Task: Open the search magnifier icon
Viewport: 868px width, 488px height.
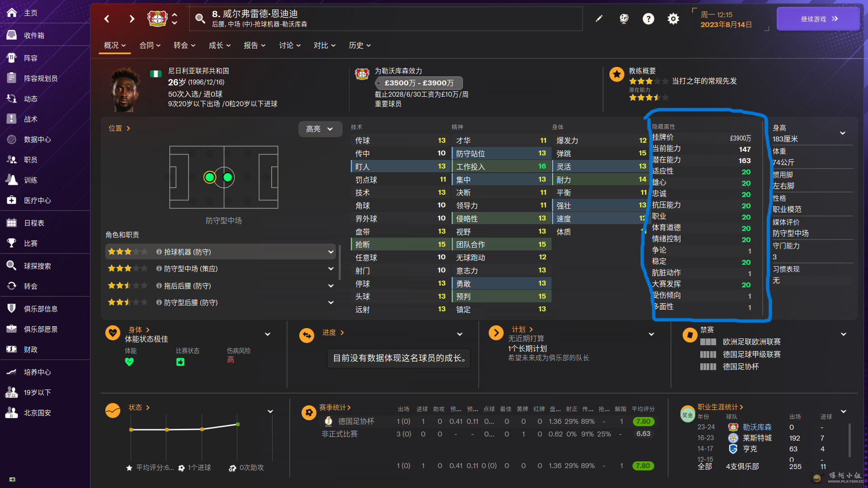Action: pyautogui.click(x=200, y=19)
